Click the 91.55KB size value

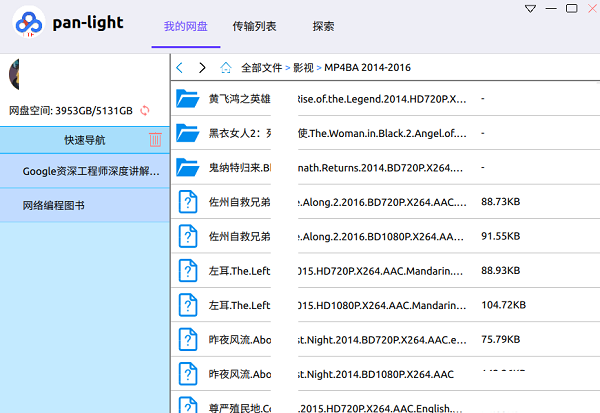coord(501,236)
